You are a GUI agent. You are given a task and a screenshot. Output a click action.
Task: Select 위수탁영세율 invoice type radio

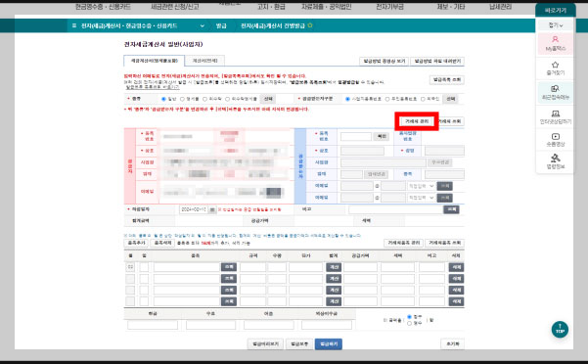[227, 99]
